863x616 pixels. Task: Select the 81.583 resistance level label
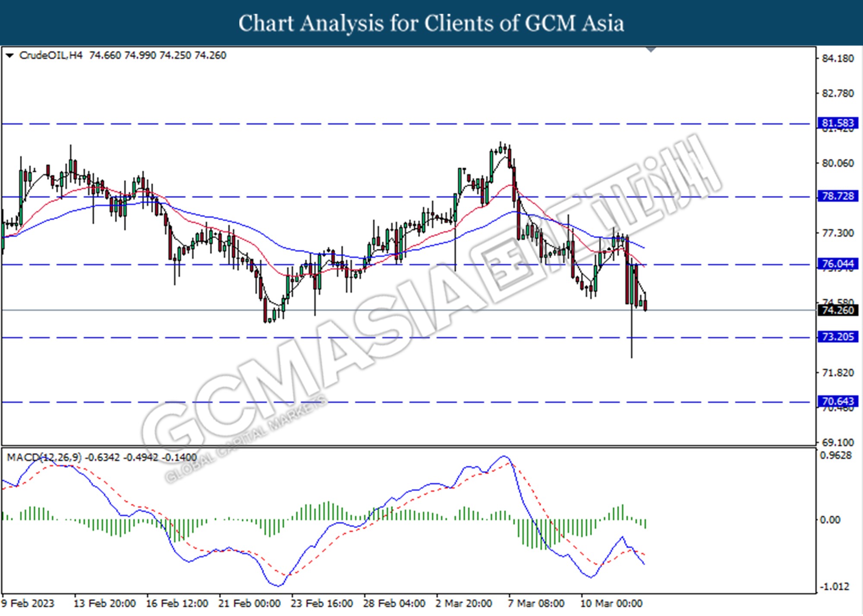tap(838, 123)
